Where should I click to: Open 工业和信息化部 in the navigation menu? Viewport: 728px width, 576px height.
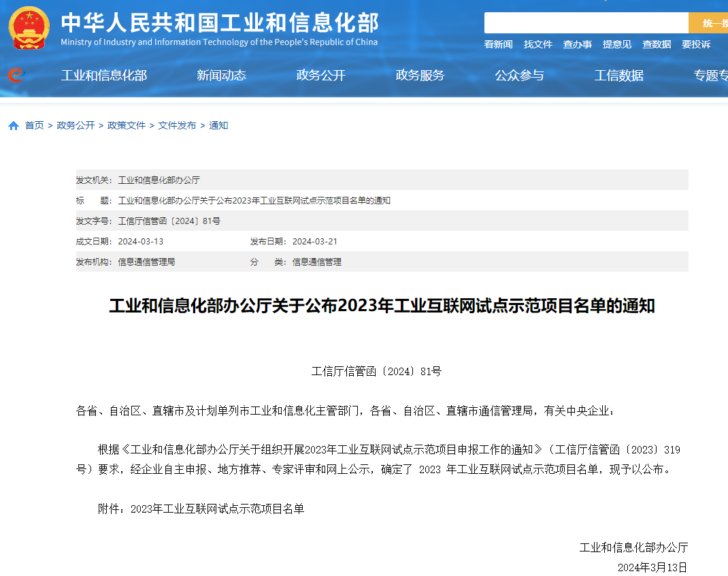(x=103, y=76)
